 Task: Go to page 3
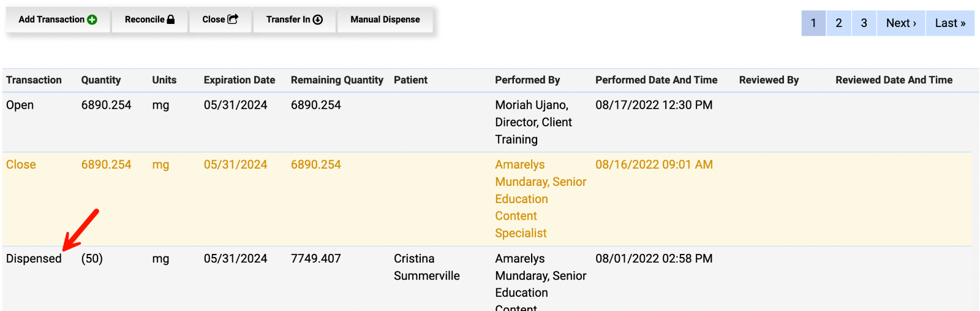(x=864, y=23)
